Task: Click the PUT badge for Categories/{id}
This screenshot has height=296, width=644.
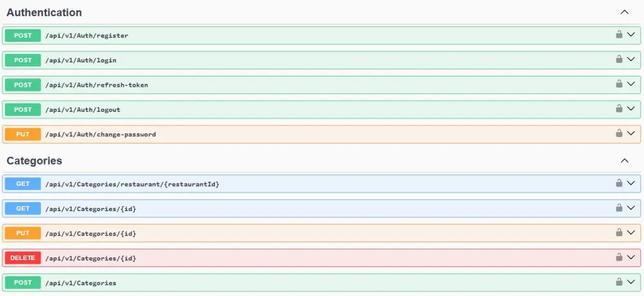Action: (23, 233)
